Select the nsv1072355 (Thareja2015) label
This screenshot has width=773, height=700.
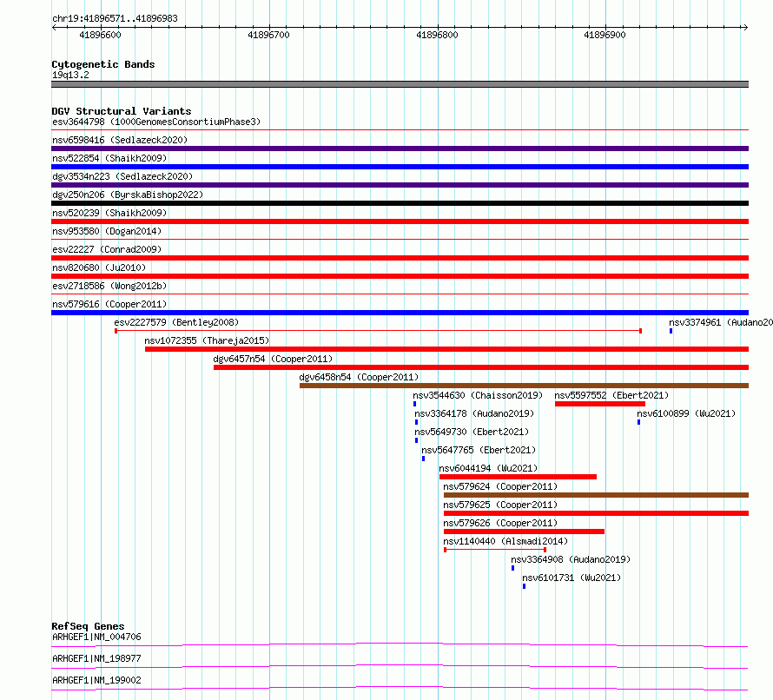coord(207,340)
